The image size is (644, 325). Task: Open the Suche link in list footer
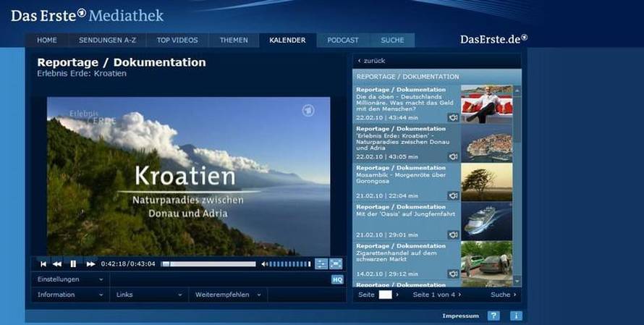[503, 295]
